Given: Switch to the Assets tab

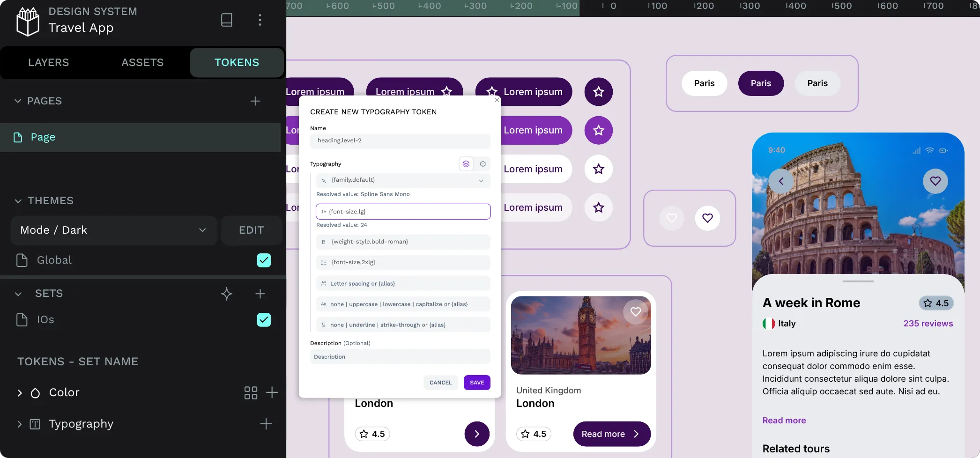Looking at the screenshot, I should (x=142, y=62).
